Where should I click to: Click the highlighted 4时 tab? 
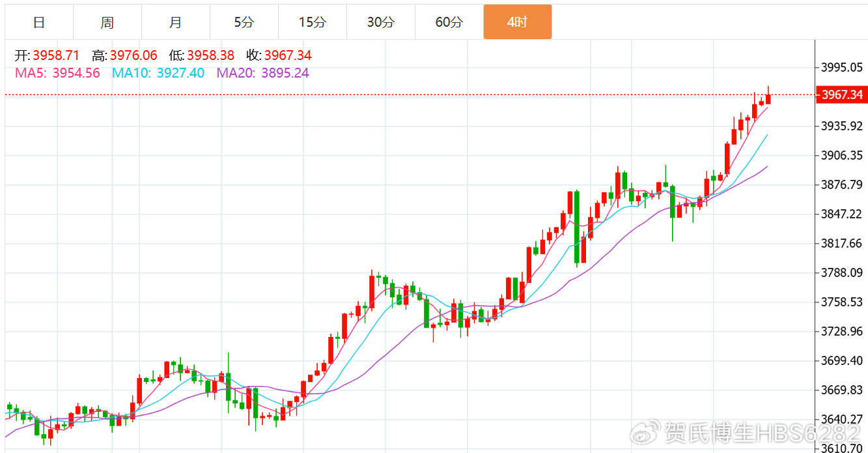coord(518,22)
